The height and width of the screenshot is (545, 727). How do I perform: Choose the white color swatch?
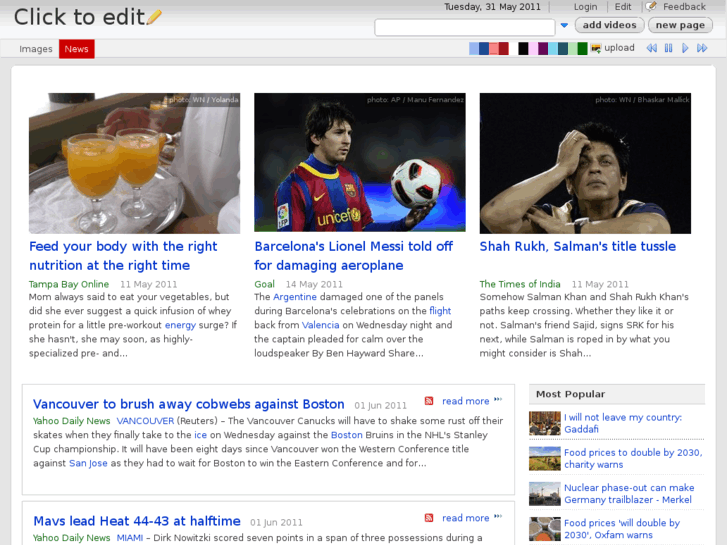tap(513, 48)
